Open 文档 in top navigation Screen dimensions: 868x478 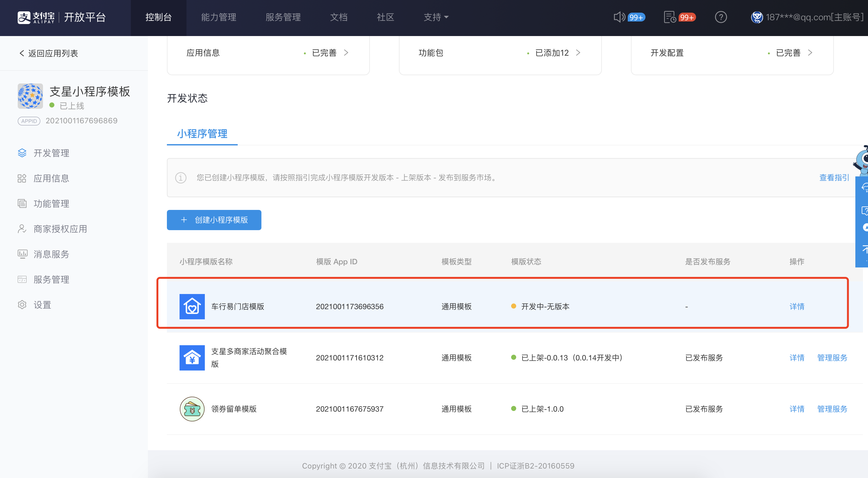point(339,17)
